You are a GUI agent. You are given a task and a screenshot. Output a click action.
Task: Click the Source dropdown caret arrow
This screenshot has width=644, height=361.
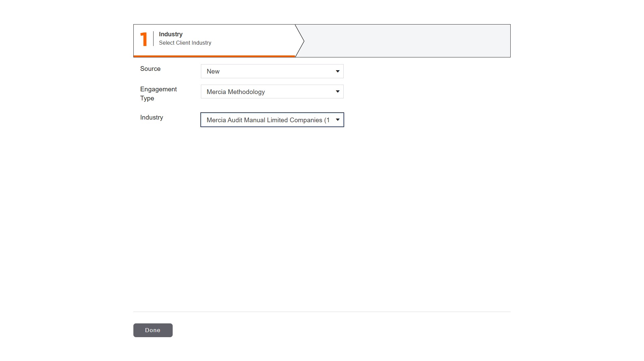pos(337,71)
